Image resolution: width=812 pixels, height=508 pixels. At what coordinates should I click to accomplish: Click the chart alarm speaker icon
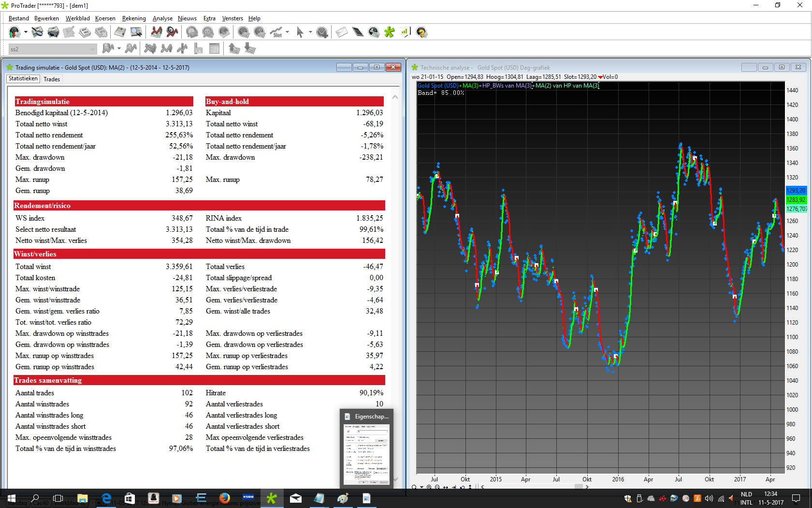point(172,32)
